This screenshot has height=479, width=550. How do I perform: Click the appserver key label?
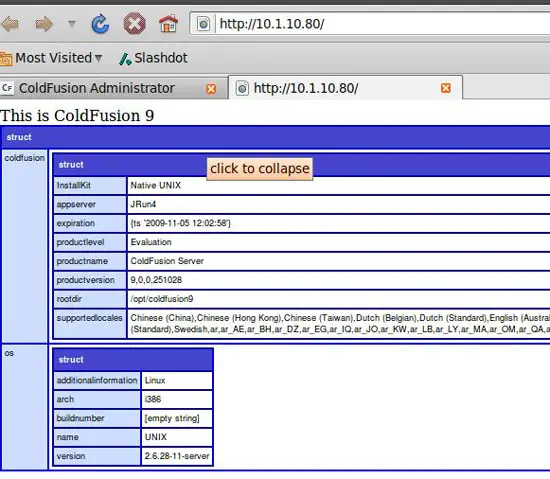[76, 204]
